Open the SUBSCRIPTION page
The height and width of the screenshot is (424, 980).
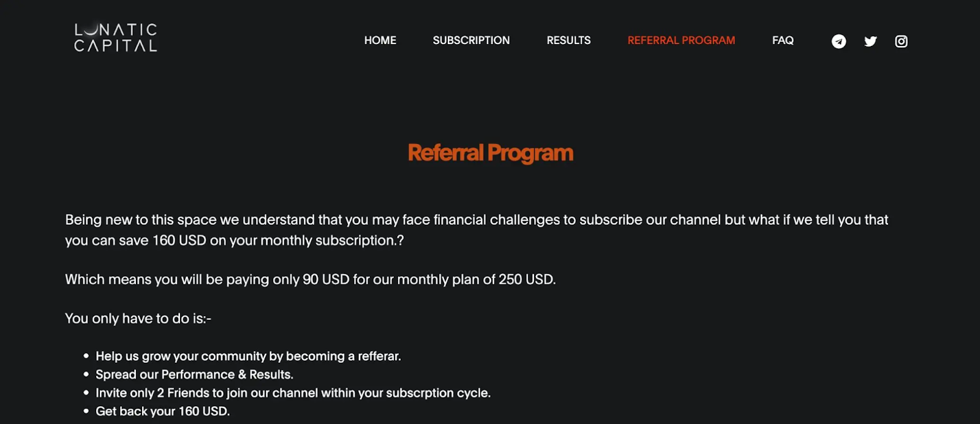(x=471, y=40)
